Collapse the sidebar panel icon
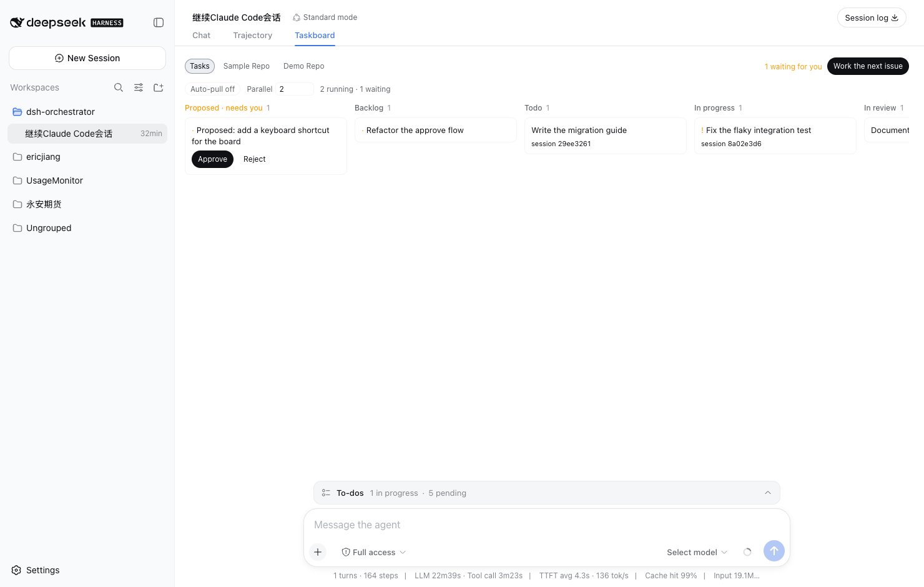Image resolution: width=924 pixels, height=587 pixels. pos(159,22)
